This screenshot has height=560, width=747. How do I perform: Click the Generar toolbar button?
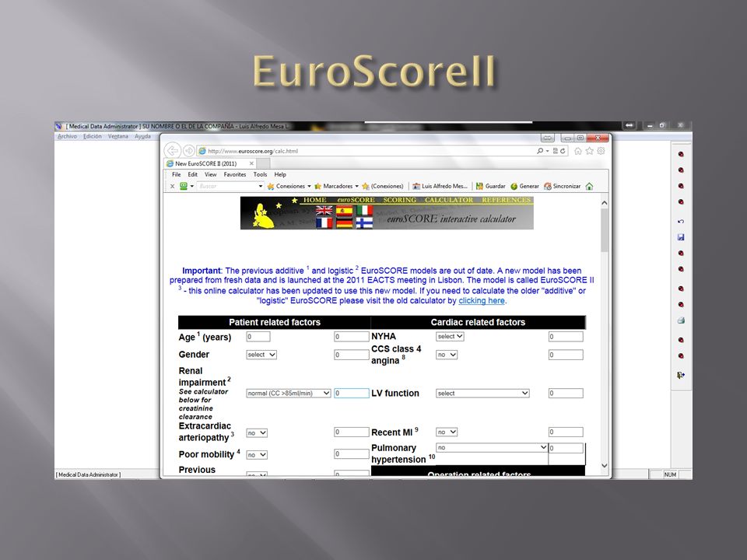click(x=524, y=186)
